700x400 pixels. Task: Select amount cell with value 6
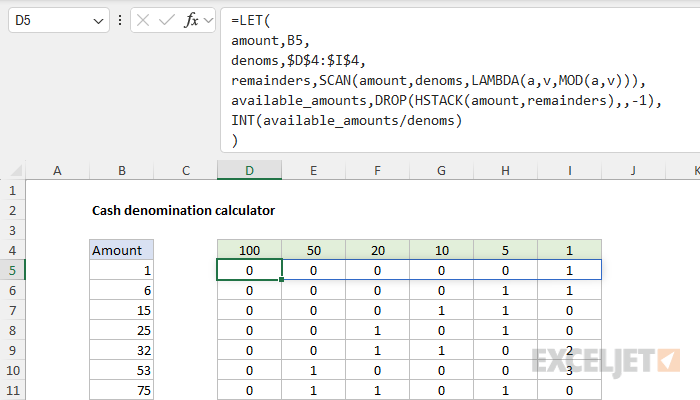tap(121, 290)
